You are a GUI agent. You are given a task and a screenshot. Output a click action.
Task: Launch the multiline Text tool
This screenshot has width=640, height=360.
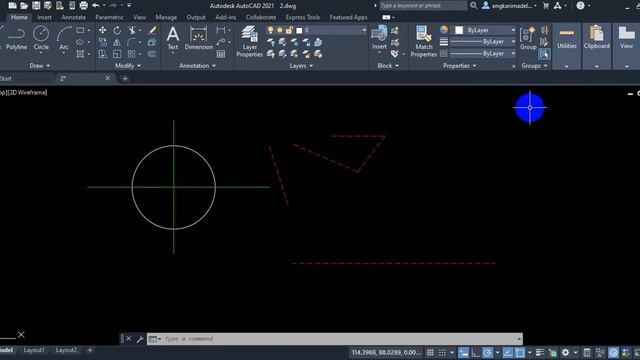tap(173, 38)
